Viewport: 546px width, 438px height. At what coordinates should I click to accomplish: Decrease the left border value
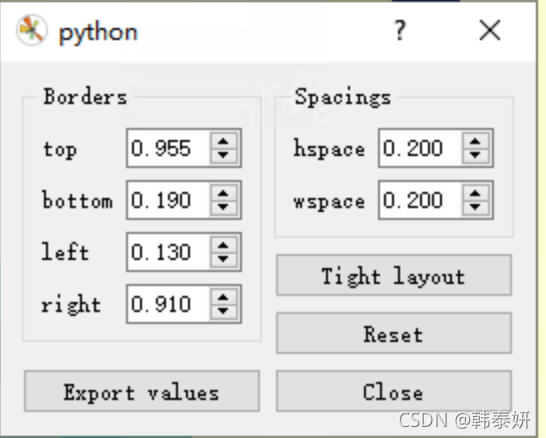(x=223, y=259)
